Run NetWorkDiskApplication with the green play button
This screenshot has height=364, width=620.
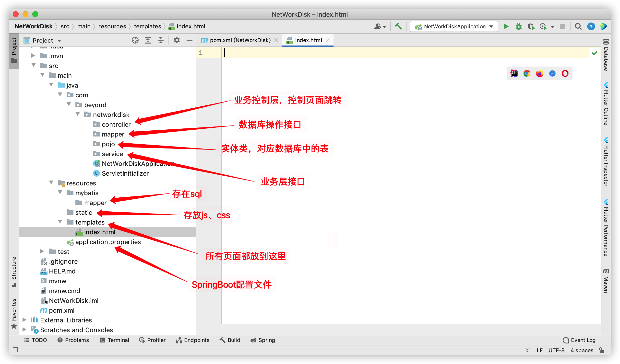click(x=506, y=27)
